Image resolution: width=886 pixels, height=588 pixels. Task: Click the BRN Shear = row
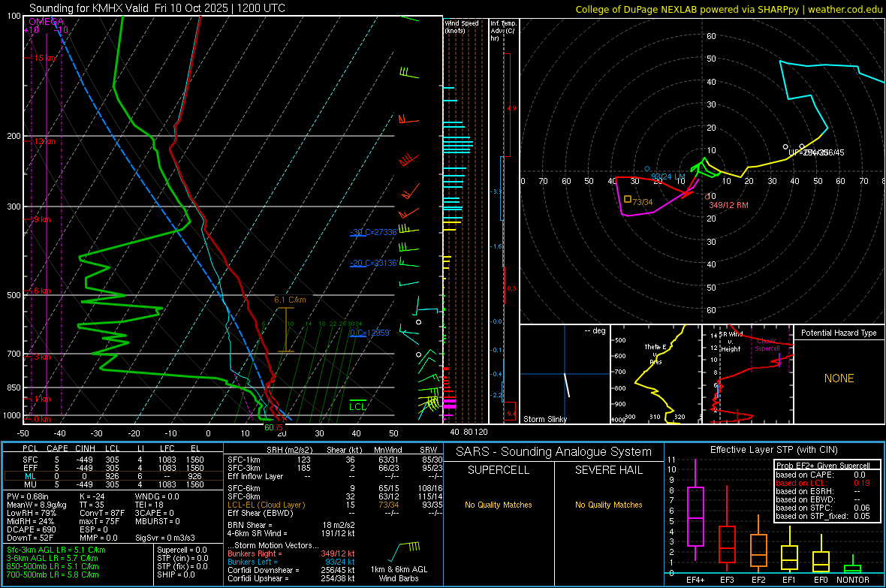(x=291, y=525)
